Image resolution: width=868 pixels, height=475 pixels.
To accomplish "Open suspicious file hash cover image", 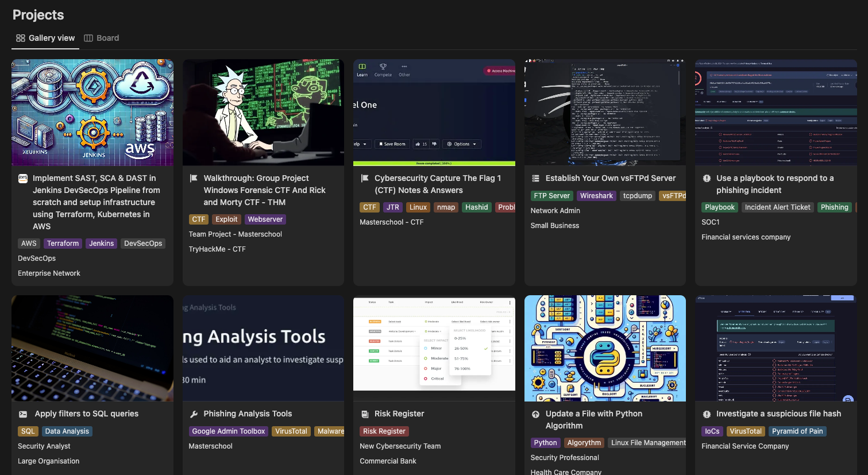I will (776, 348).
